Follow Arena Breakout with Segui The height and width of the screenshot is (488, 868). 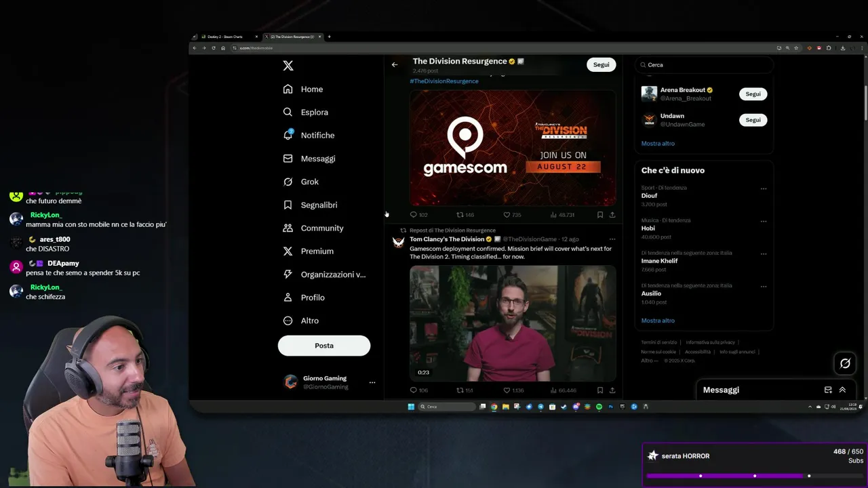pyautogui.click(x=753, y=94)
